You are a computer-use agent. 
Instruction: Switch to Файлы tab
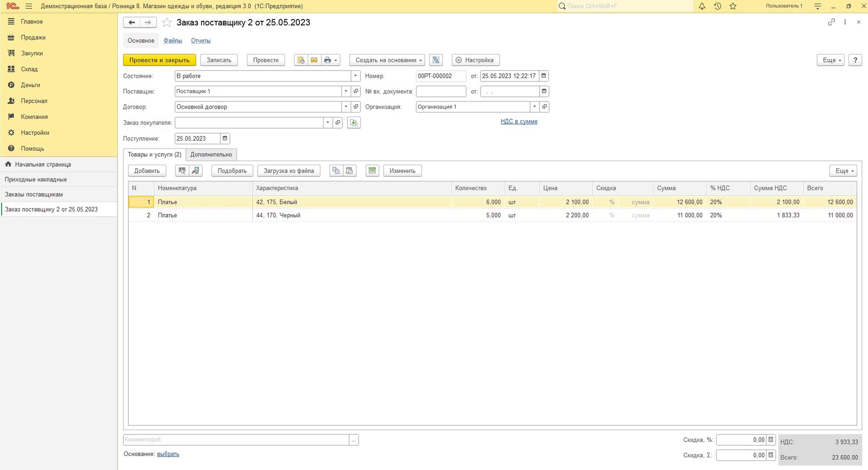(173, 40)
